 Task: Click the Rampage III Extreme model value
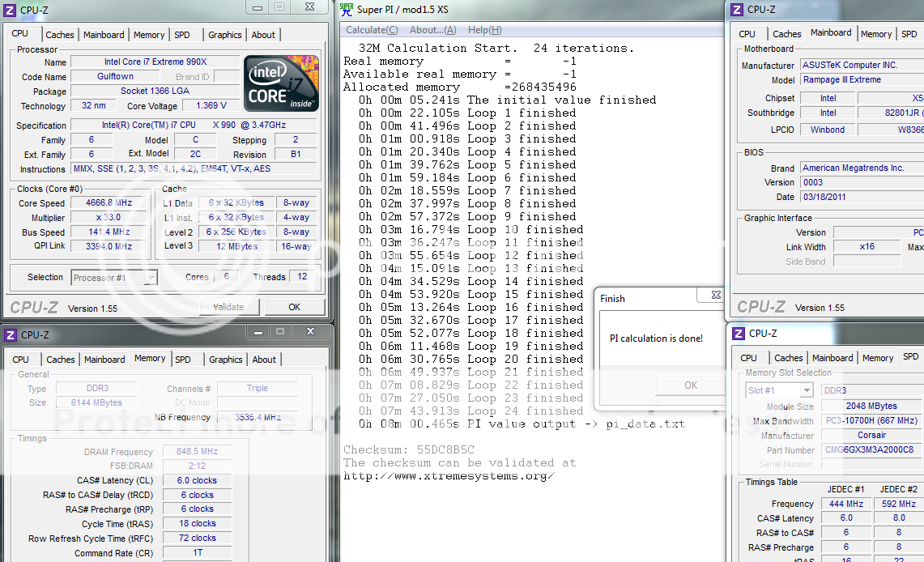tap(862, 80)
